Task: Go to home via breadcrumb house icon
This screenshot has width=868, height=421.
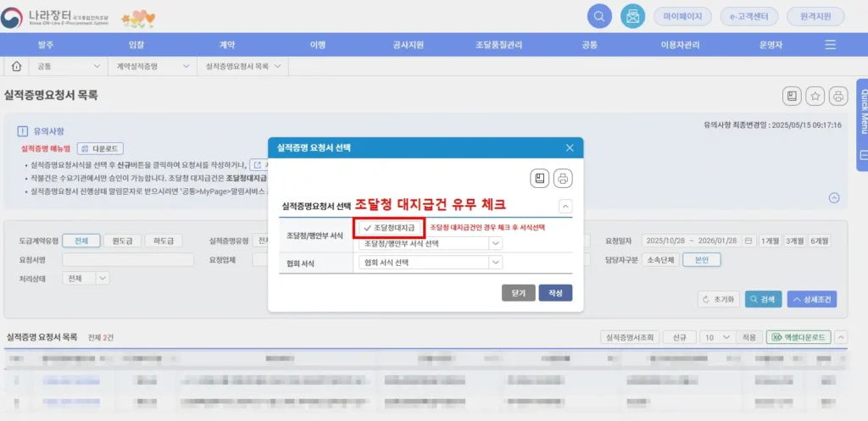Action: click(16, 66)
